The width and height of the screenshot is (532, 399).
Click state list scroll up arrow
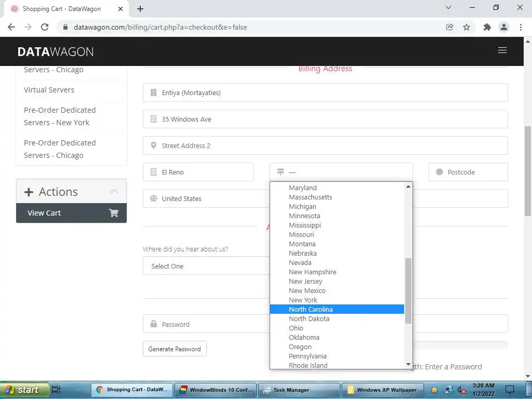(408, 187)
